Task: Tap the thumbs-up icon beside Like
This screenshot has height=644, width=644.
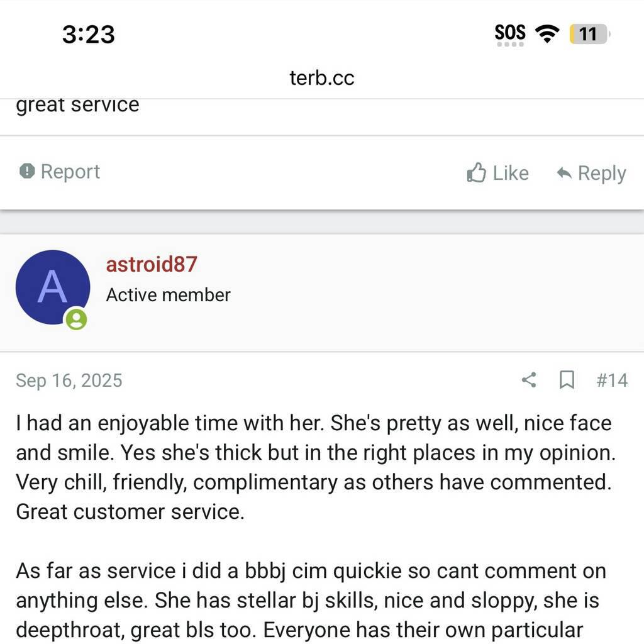Action: point(477,173)
